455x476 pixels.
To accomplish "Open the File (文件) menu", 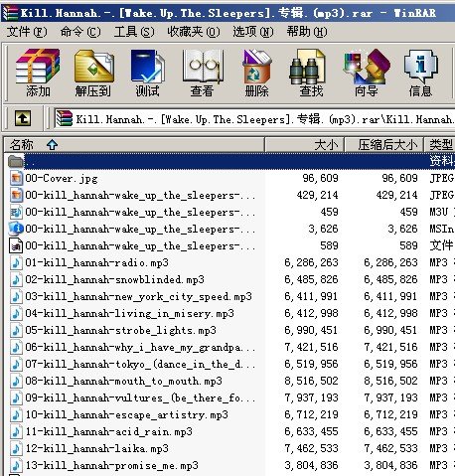I will (x=27, y=32).
